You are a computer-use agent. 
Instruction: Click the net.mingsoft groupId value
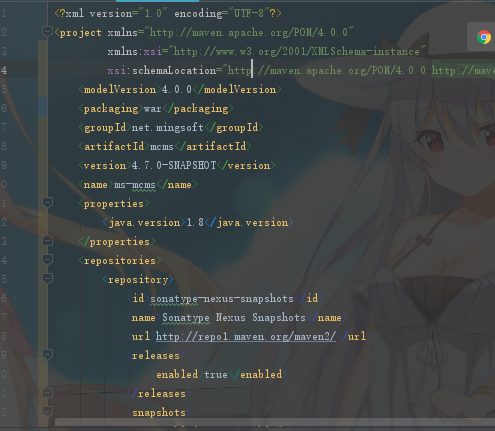[x=167, y=127]
